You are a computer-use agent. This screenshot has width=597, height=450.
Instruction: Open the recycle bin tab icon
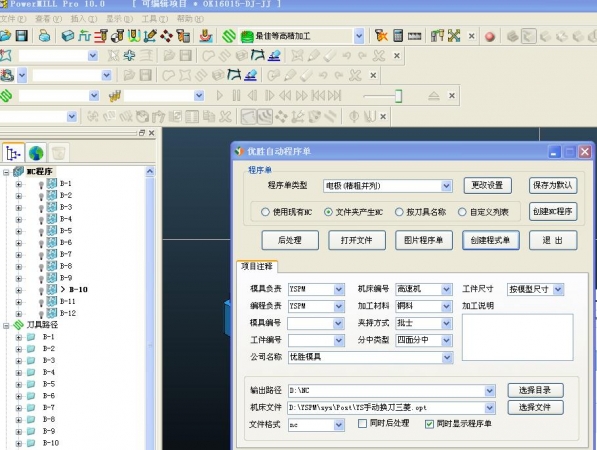coord(58,153)
